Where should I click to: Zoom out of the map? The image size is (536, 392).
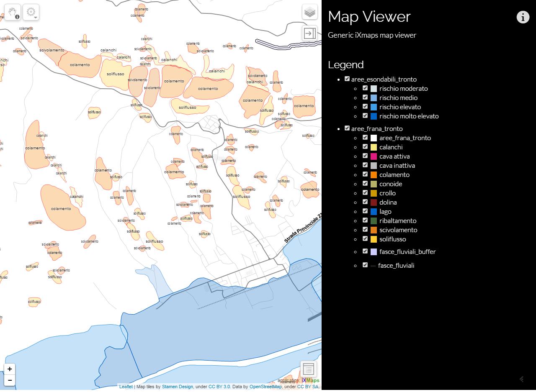10,380
